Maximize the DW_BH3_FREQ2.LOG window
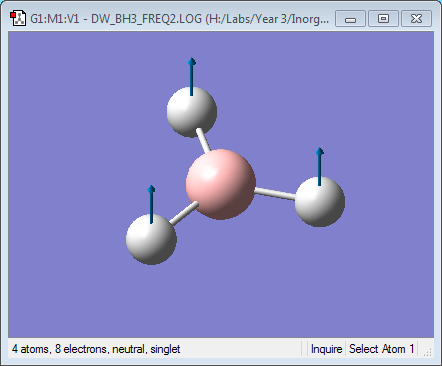 (x=383, y=18)
